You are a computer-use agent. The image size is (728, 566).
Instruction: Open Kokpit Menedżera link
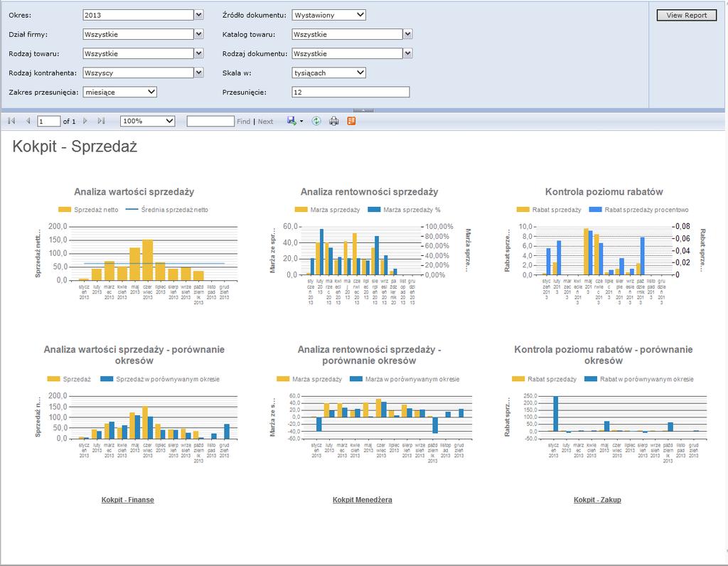[362, 500]
